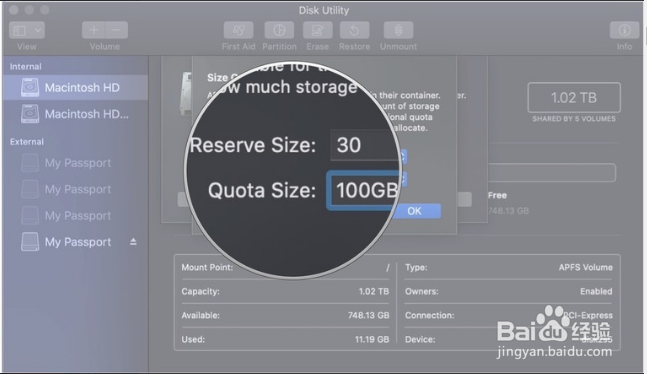Viewport: 647px width, 374px height.
Task: Run First Aid from the toolbar
Action: click(238, 30)
